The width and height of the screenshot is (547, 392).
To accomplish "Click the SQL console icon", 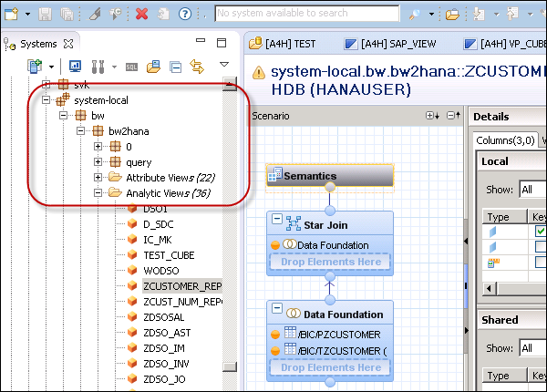I will pos(132,67).
